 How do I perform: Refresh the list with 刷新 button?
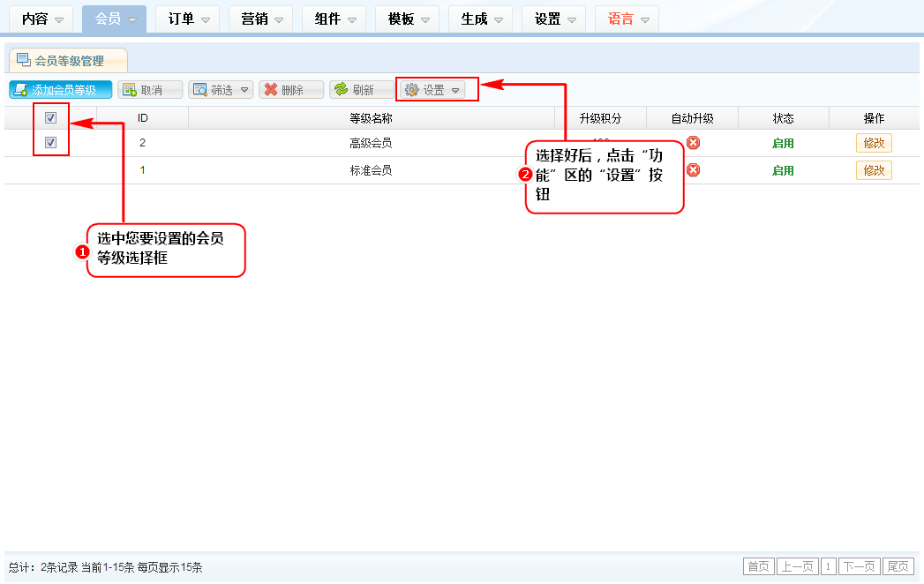click(362, 90)
